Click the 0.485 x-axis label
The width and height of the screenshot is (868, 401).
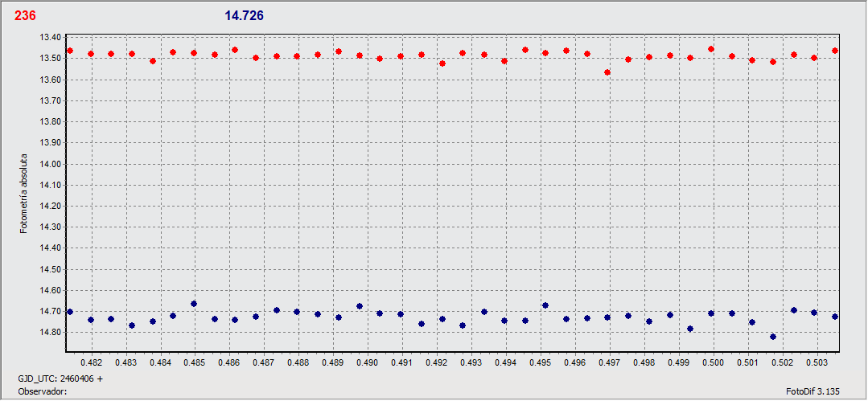[x=195, y=363]
